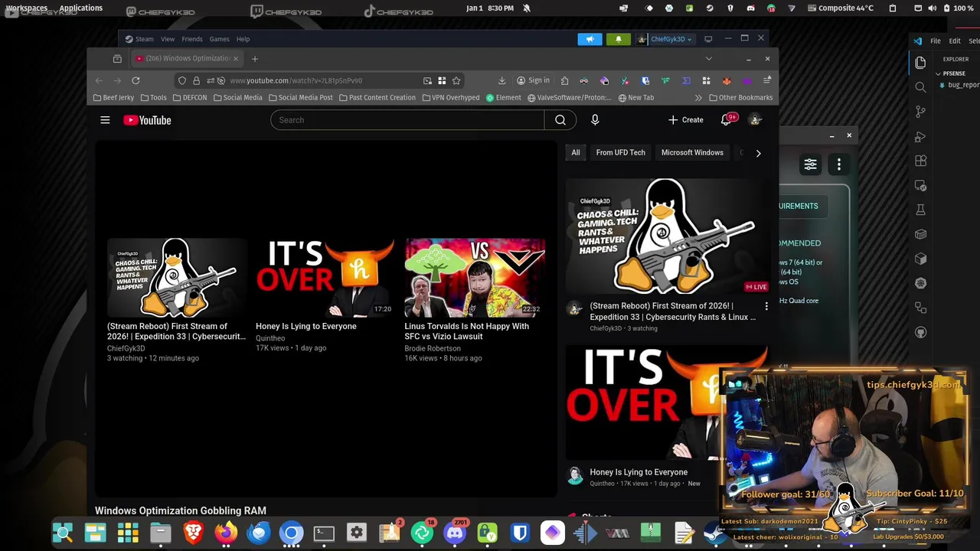Launch Brave browser from the dock
Image resolution: width=980 pixels, height=551 pixels.
pyautogui.click(x=194, y=532)
